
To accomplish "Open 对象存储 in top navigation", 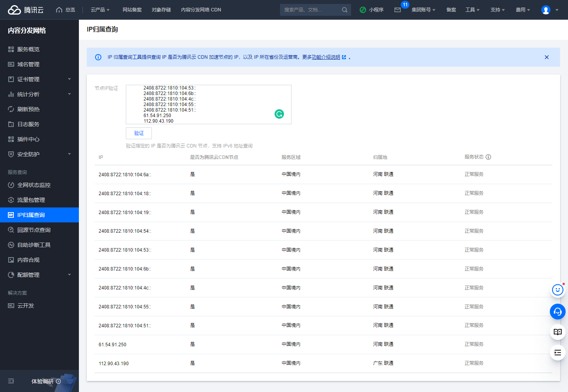I will pos(161,10).
